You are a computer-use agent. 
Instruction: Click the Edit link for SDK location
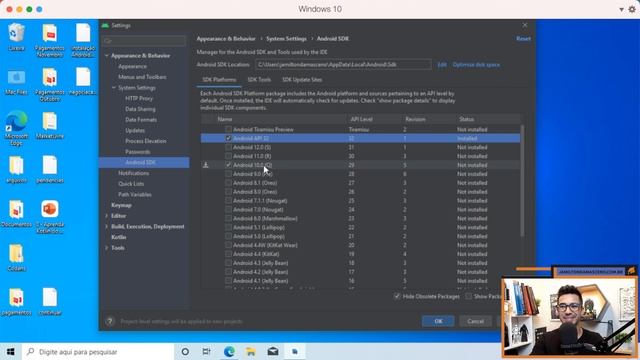click(x=442, y=64)
